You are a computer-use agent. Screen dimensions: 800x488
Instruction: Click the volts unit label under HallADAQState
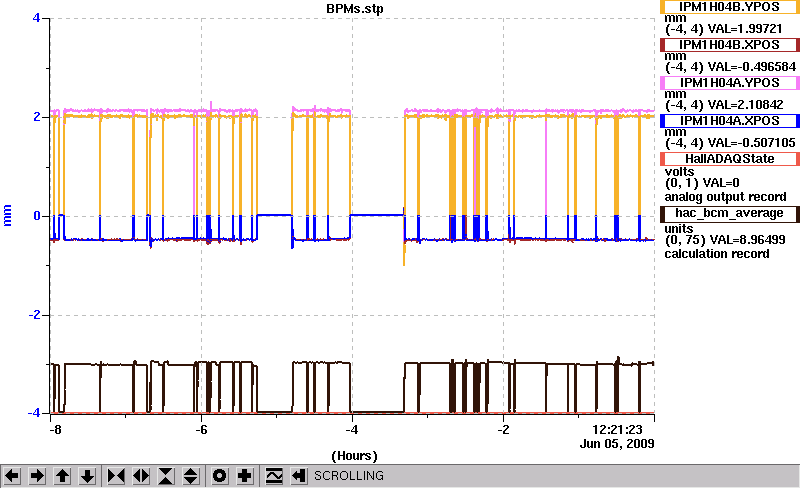(x=679, y=172)
